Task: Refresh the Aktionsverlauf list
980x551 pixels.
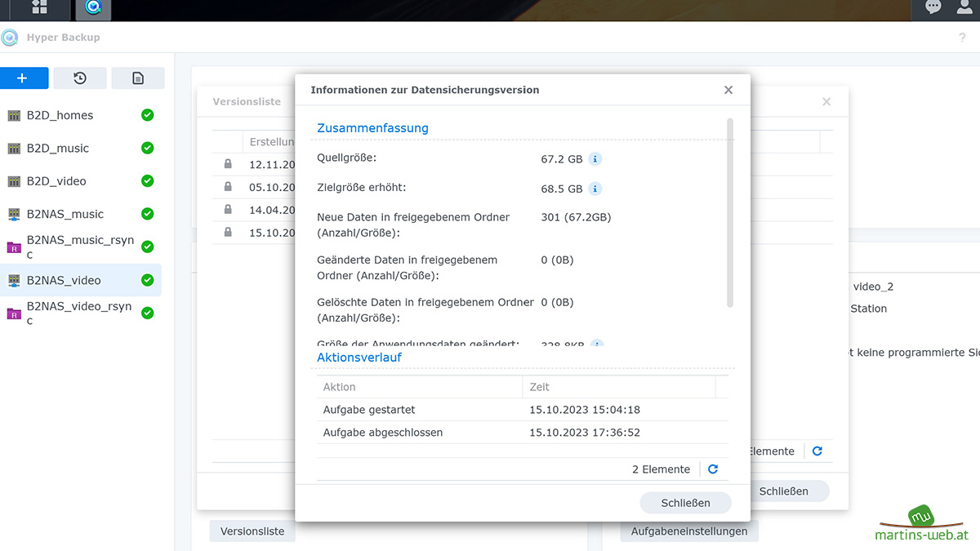Action: 713,469
